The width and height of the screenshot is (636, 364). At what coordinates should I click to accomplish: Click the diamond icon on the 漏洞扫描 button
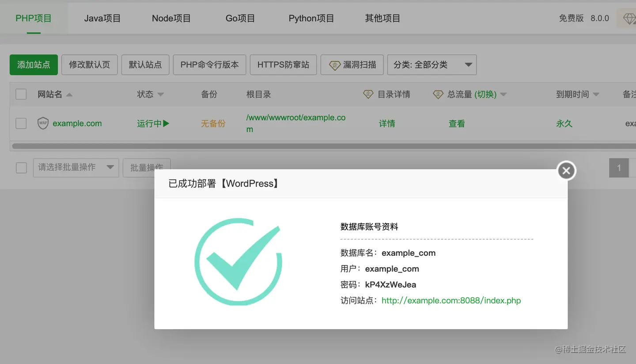[x=335, y=65]
